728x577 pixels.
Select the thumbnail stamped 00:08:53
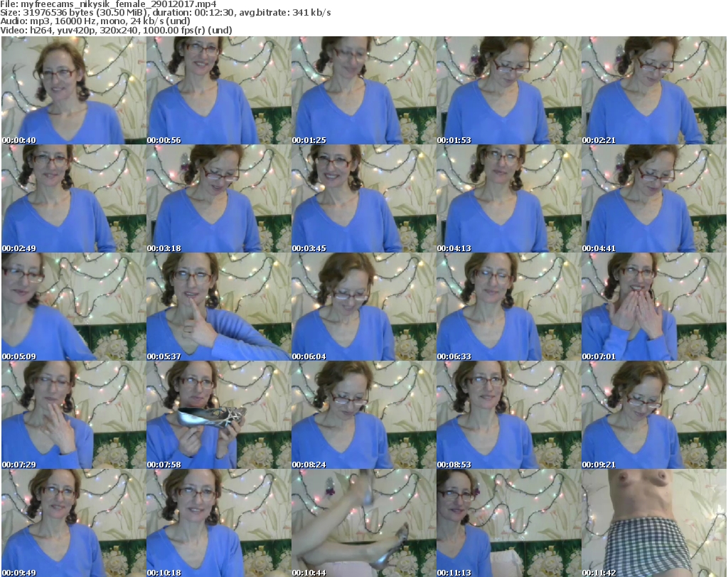tap(509, 415)
